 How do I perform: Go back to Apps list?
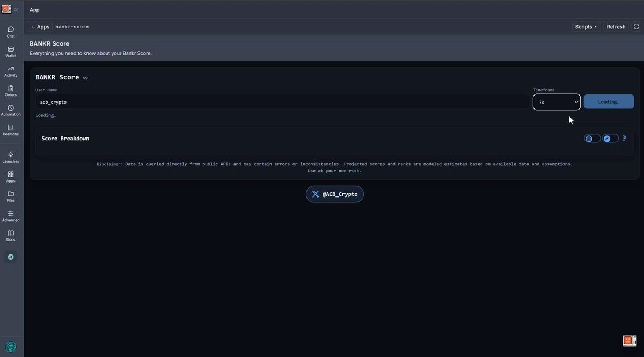coord(40,27)
